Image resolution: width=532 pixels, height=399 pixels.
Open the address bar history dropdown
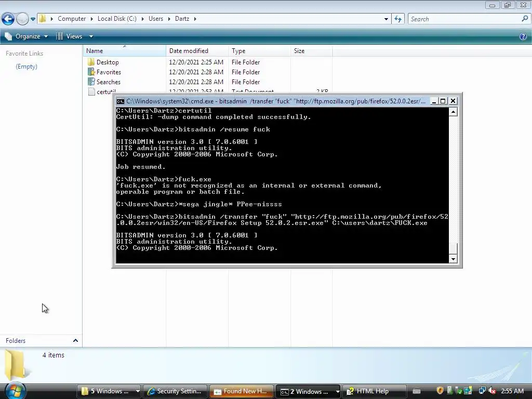[x=386, y=19]
